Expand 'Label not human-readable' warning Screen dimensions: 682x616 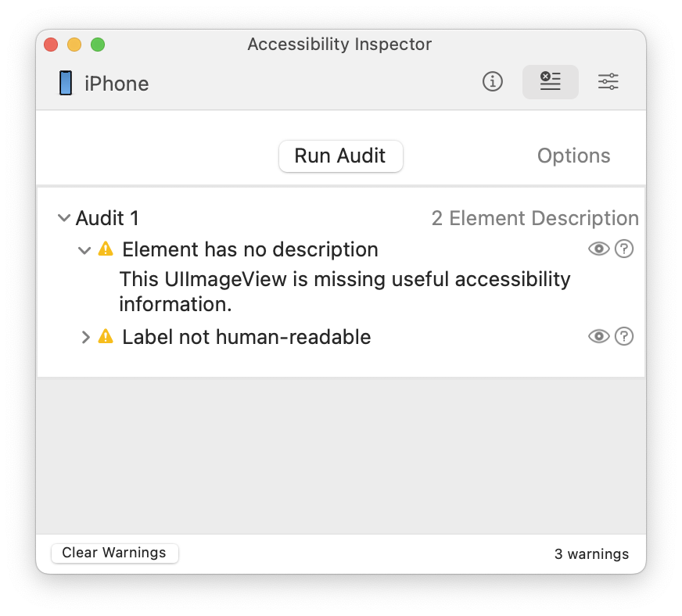86,338
